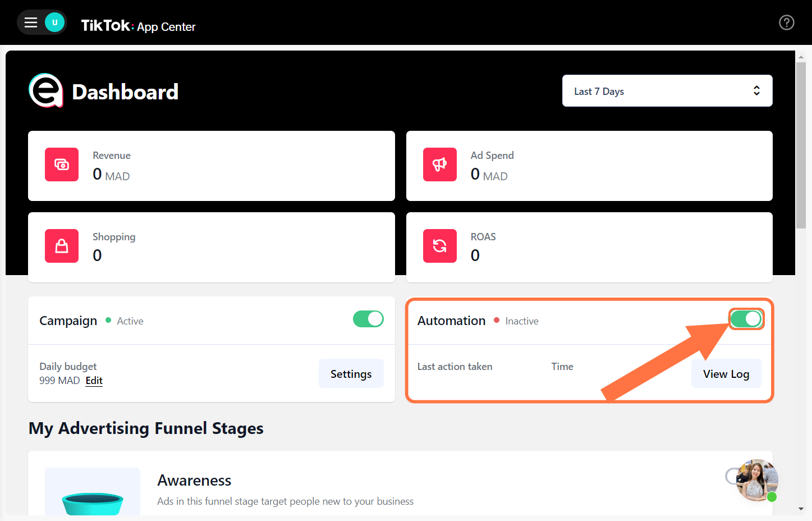Click the green U user avatar
812x521 pixels.
54,22
